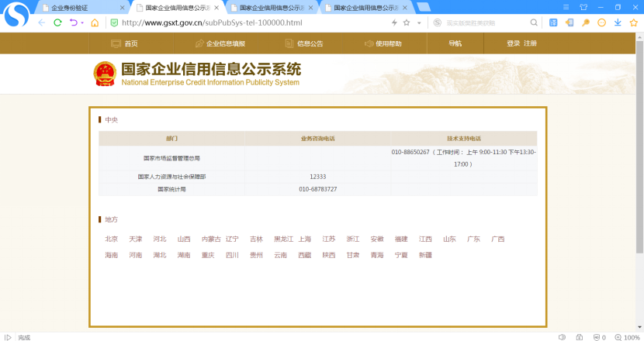This screenshot has width=644, height=341.
Task: Click the status bar toolbox icon
Action: click(580, 337)
